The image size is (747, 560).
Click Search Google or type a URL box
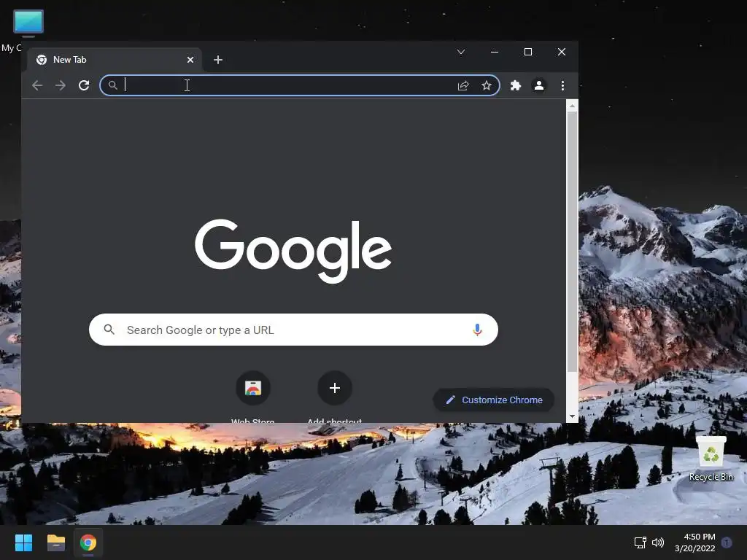pyautogui.click(x=293, y=330)
